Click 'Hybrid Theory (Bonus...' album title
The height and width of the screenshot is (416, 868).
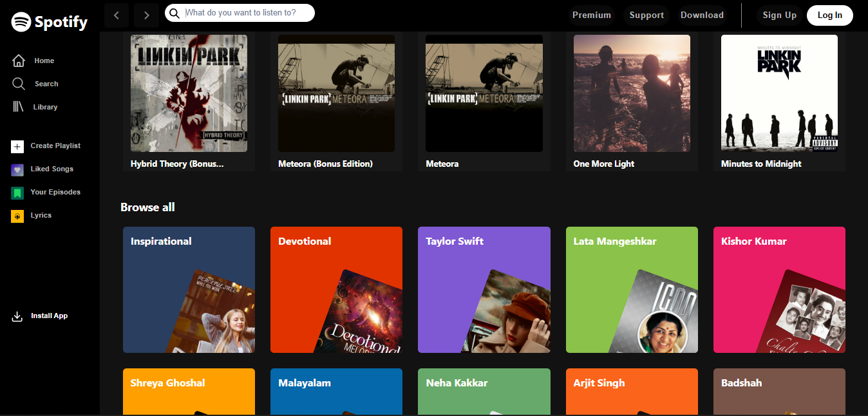[x=177, y=164]
